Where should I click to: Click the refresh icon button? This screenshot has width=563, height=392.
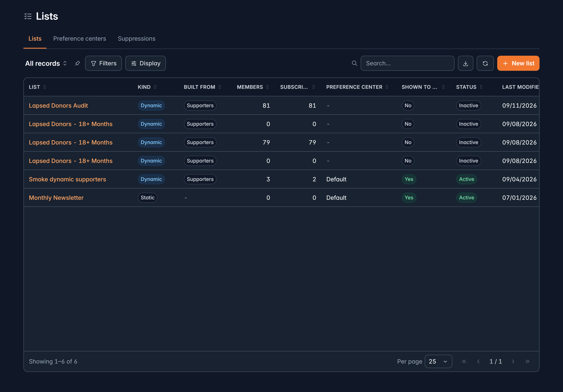click(x=485, y=63)
